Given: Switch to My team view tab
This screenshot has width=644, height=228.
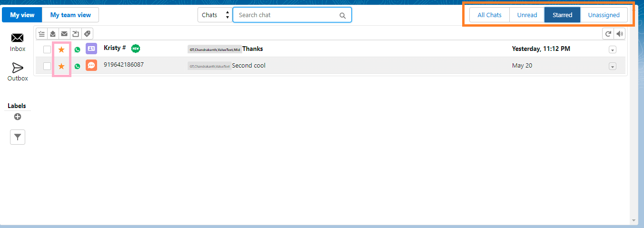Looking at the screenshot, I should tap(70, 15).
